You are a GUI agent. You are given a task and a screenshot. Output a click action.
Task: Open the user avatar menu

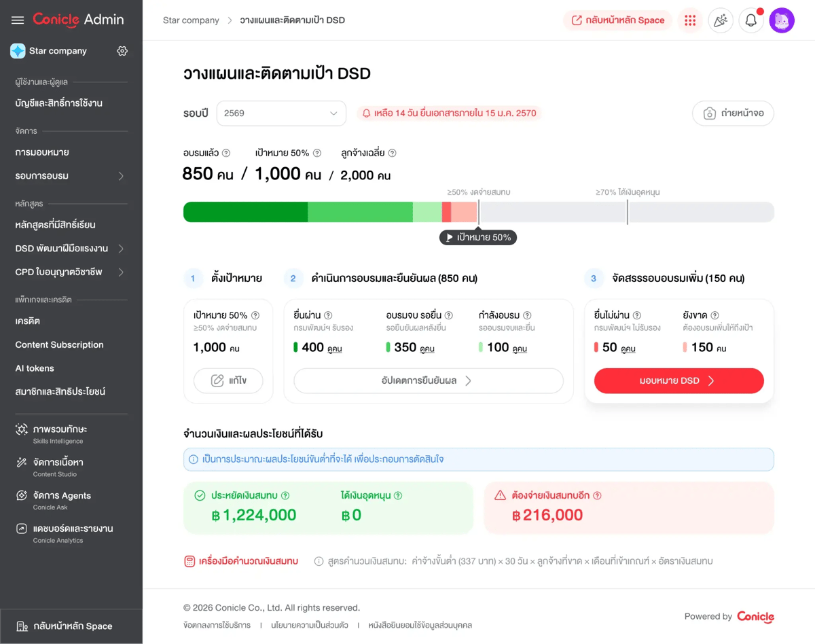(782, 20)
